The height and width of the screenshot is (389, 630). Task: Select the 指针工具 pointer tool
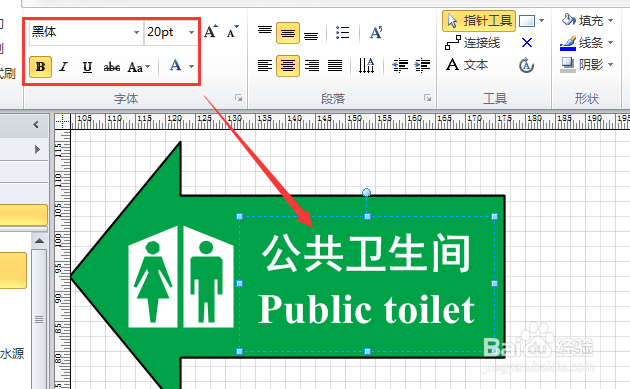tap(479, 21)
